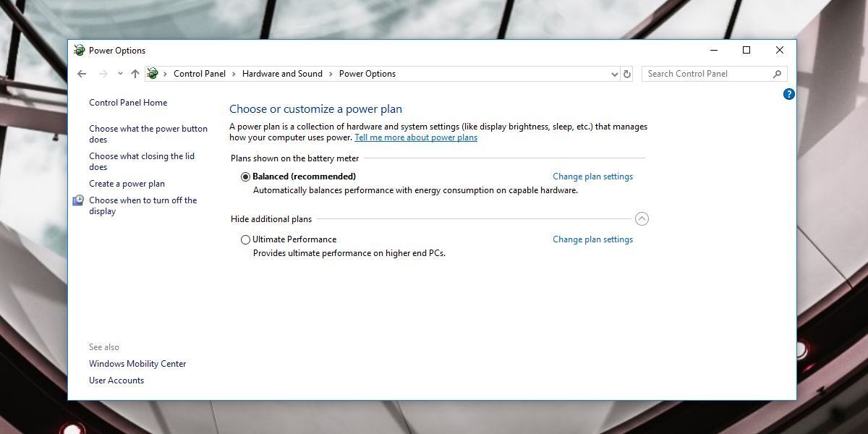This screenshot has height=434, width=868.
Task: Open Tell me more about power plans
Action: pos(416,137)
